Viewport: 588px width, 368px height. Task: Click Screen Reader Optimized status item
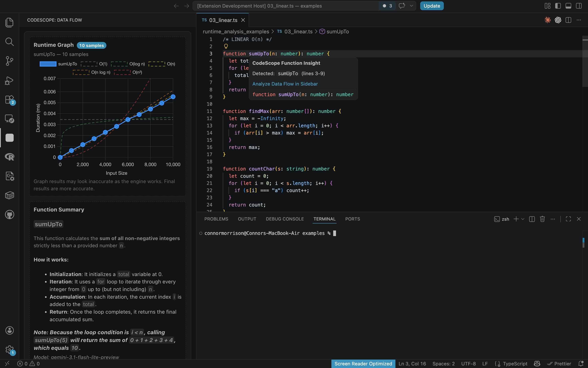pos(363,364)
